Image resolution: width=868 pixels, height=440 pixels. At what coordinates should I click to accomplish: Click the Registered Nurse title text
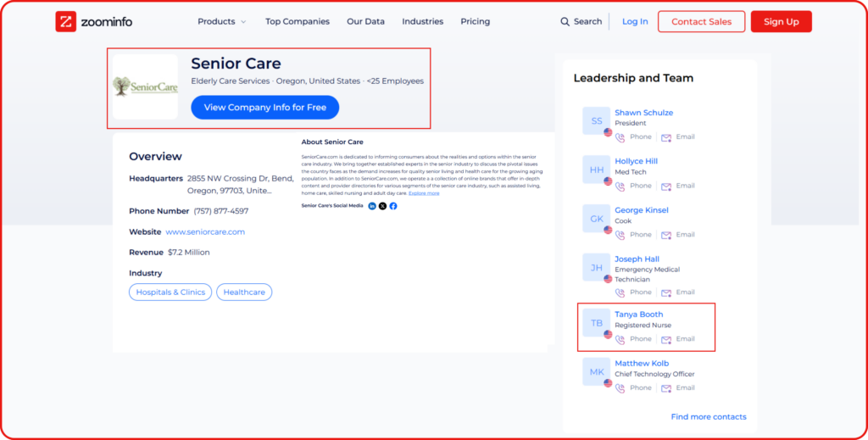tap(643, 326)
